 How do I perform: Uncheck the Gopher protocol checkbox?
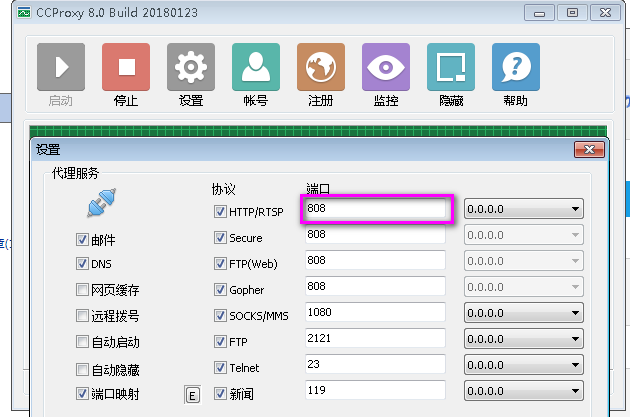point(220,290)
